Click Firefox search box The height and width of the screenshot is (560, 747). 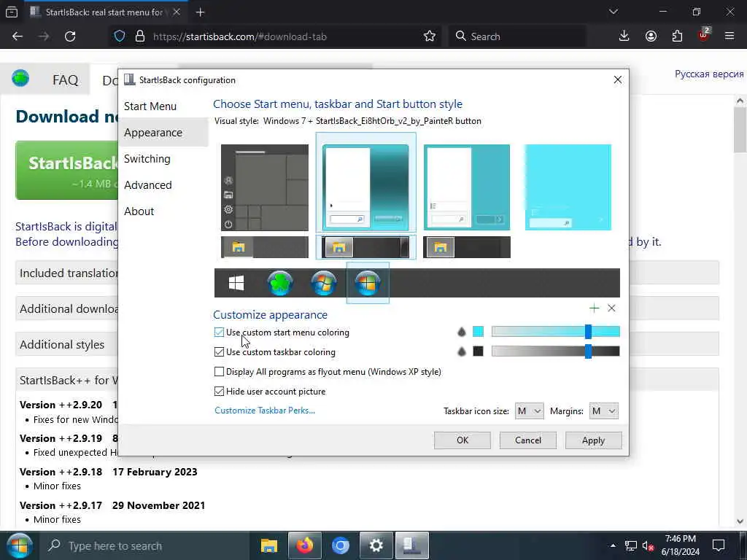[517, 36]
